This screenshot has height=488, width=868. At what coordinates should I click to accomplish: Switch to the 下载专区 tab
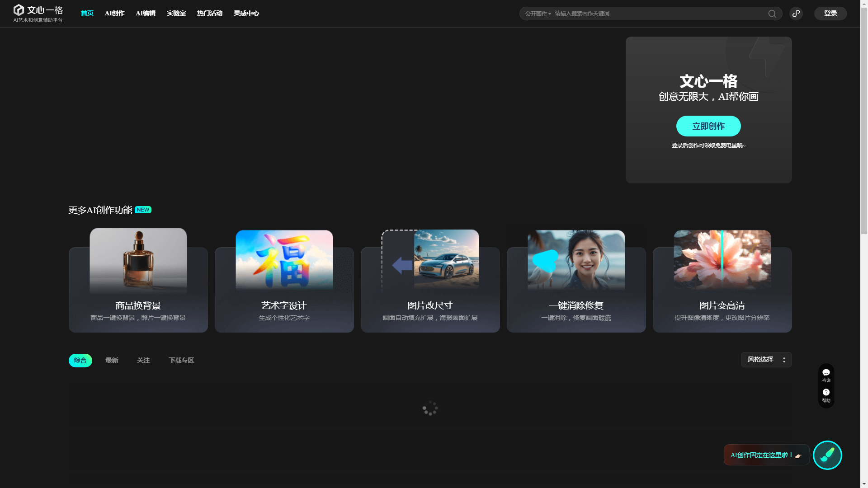181,360
